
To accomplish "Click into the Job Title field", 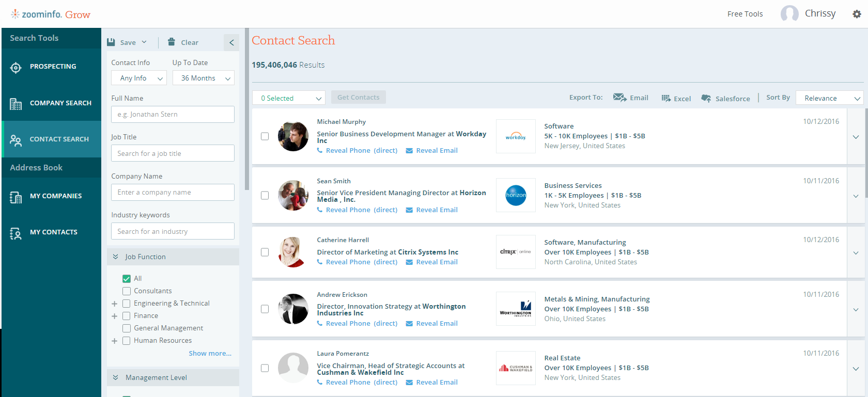I will coord(173,153).
